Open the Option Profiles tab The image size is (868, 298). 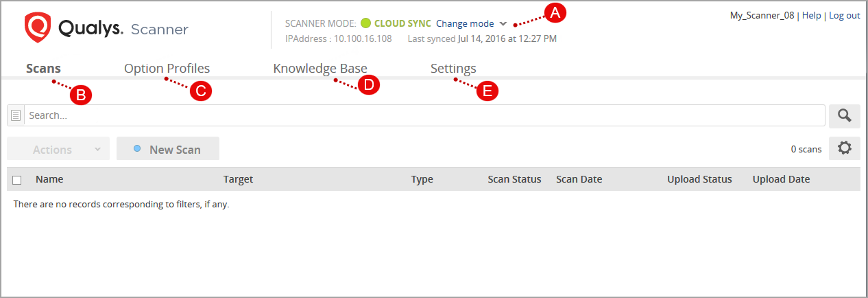click(167, 69)
